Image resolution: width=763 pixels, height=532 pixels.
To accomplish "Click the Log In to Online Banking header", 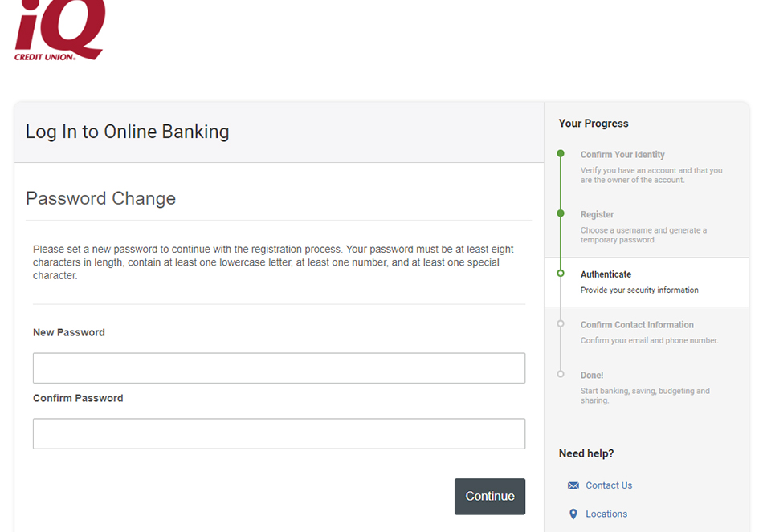I will (x=127, y=131).
